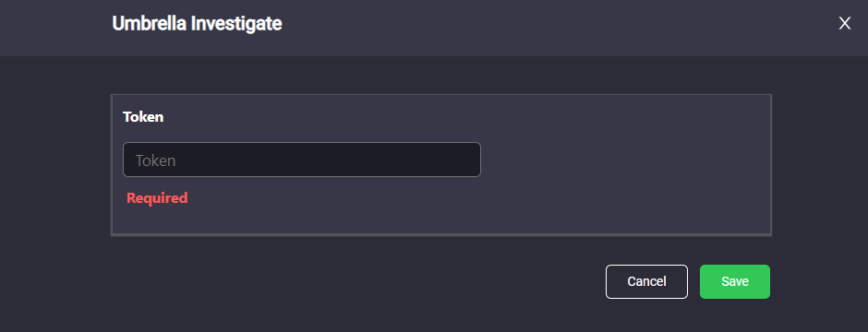Confirm settings with Save
Screen dimensions: 868x332
tap(735, 281)
